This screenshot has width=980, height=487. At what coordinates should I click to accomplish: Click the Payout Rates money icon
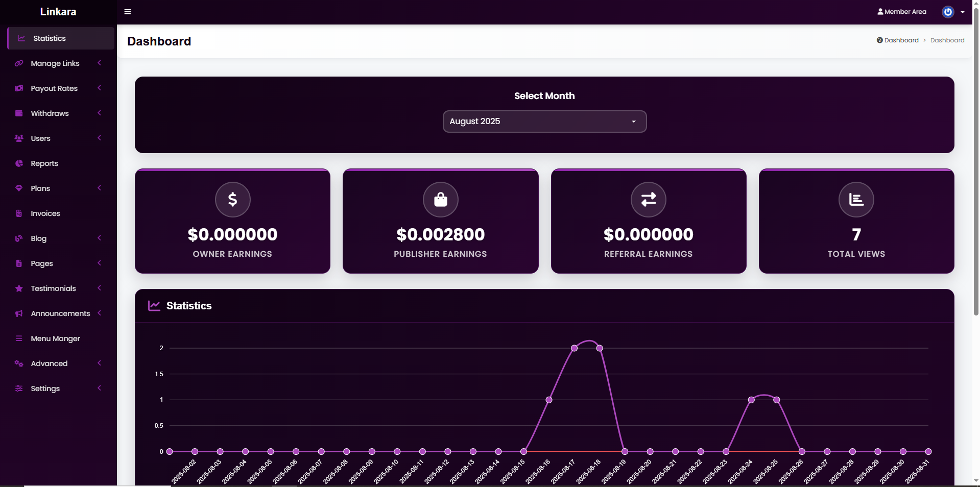19,88
